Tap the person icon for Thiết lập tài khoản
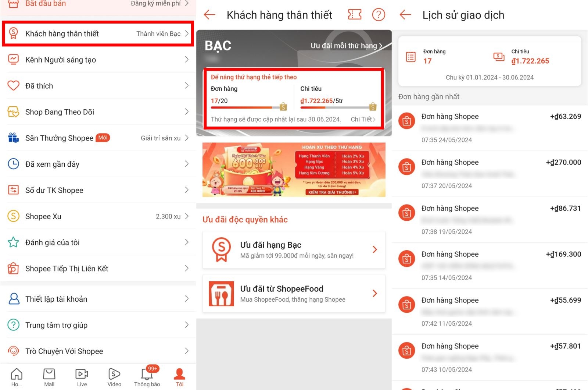588x390 pixels. click(14, 299)
